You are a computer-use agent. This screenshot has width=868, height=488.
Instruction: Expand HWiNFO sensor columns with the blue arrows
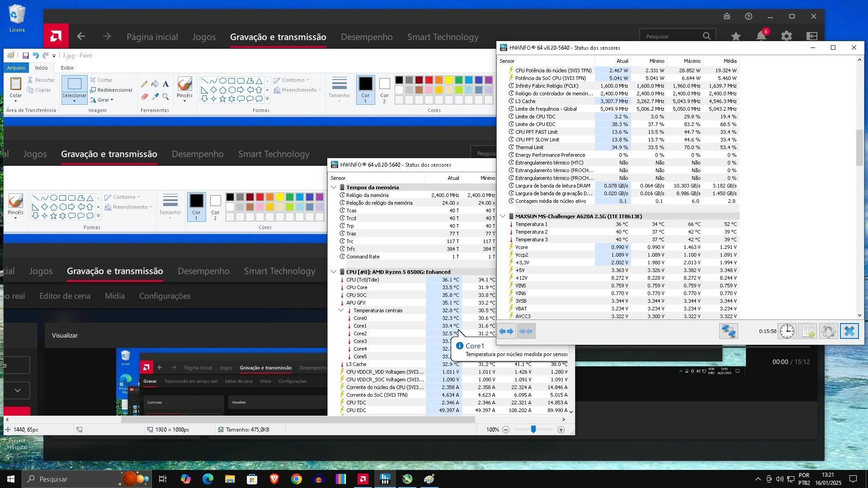506,331
